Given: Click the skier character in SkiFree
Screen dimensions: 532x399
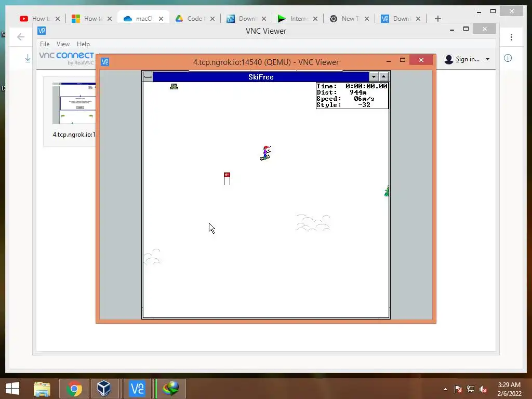Looking at the screenshot, I should (x=265, y=153).
